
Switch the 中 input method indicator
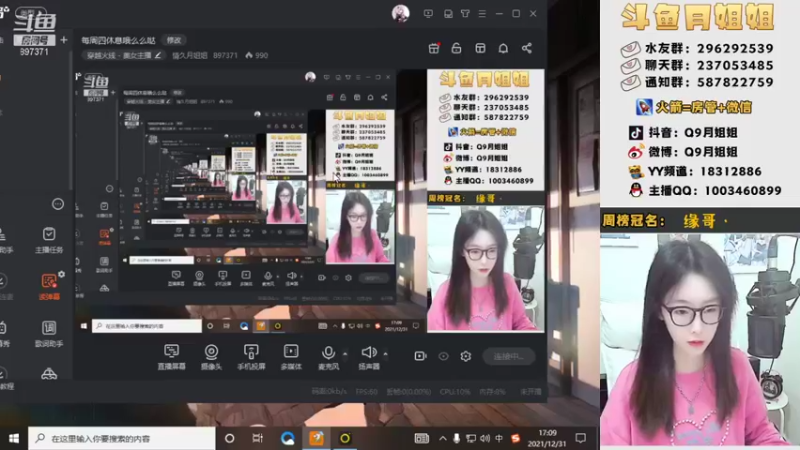499,438
